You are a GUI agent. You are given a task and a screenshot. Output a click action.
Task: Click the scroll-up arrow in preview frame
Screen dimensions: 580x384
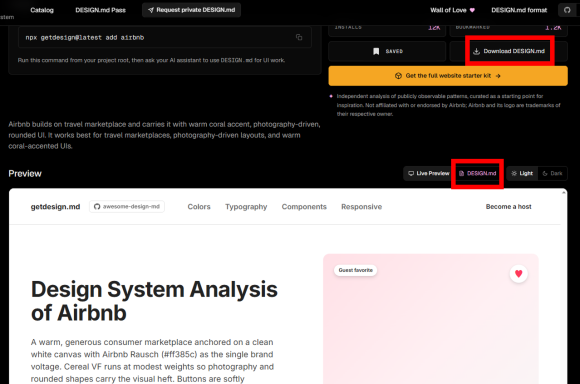564,193
